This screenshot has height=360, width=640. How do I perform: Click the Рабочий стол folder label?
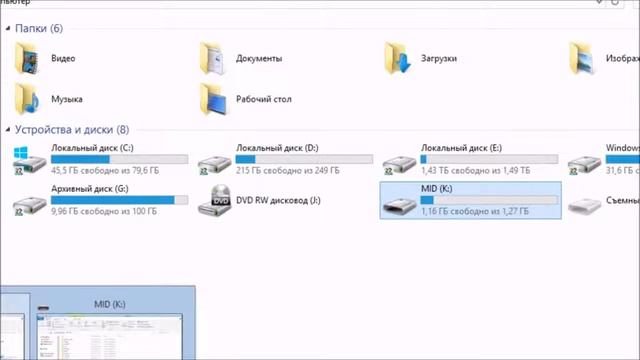point(264,99)
